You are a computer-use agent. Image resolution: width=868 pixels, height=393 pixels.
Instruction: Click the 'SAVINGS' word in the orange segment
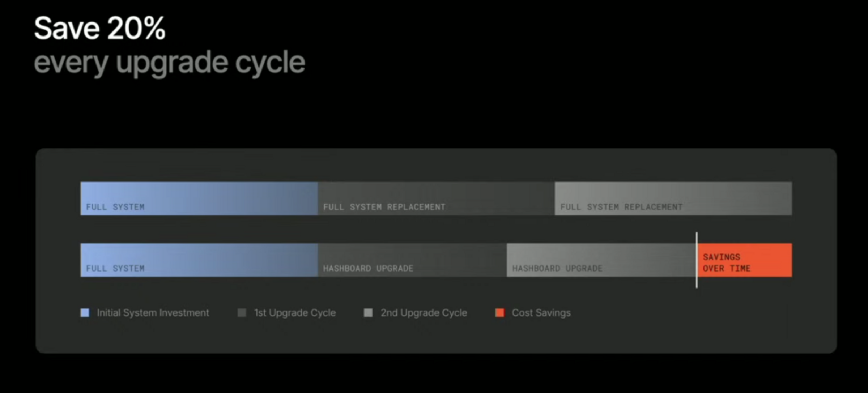(721, 257)
